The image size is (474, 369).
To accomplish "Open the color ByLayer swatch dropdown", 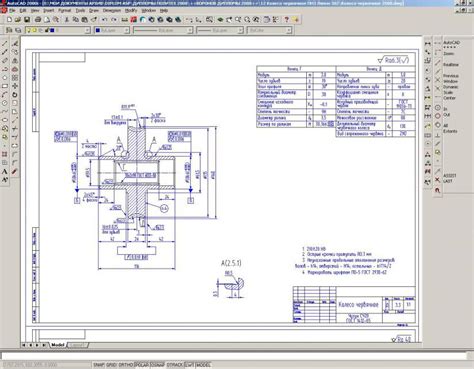I will [111, 30].
